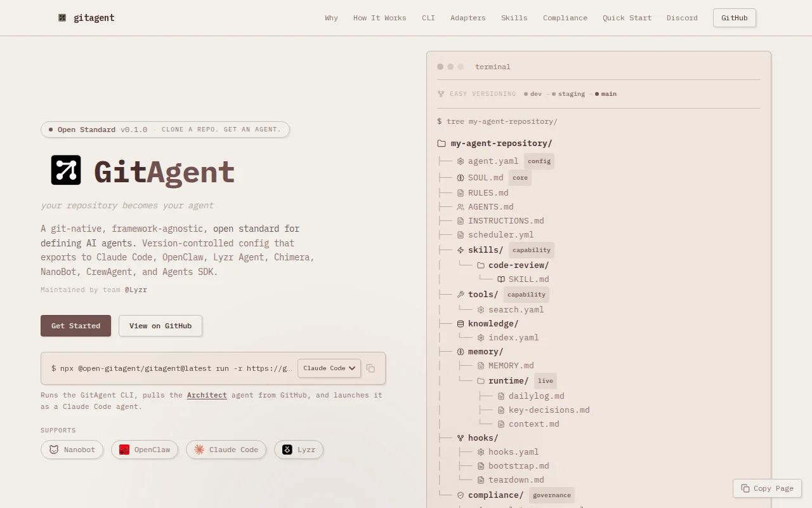Click the folder icon beside runtime/
Viewport: 812px width, 508px height.
[x=481, y=381]
